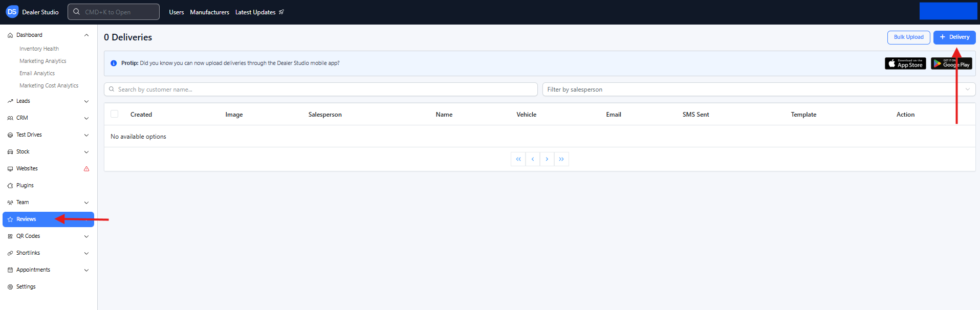Open Email Analytics page
The width and height of the screenshot is (980, 310).
tap(37, 74)
